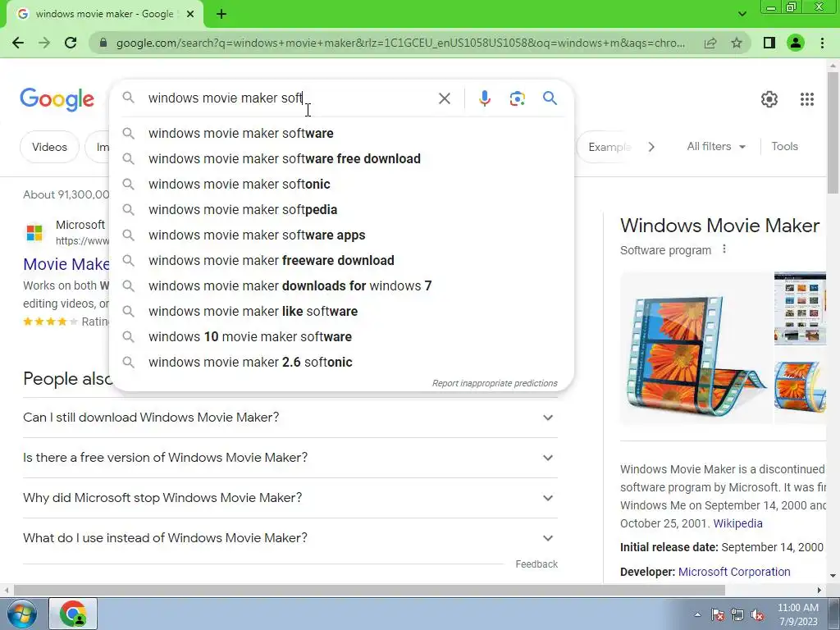Screen dimensions: 840x630
Task: Click the address bar URL
Action: pyautogui.click(x=400, y=43)
